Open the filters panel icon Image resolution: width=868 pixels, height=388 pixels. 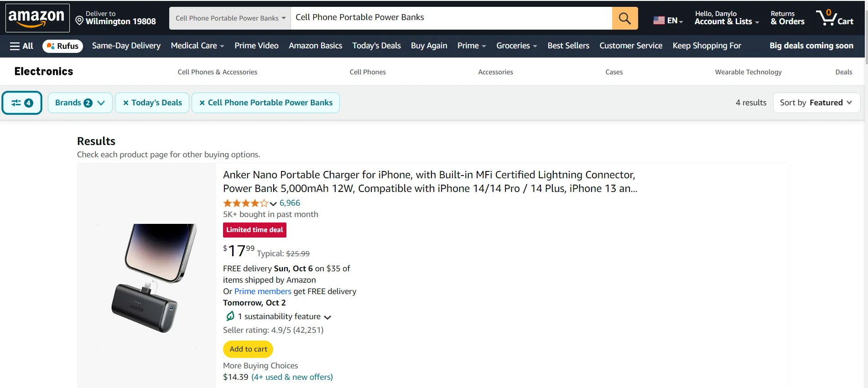pyautogui.click(x=21, y=103)
